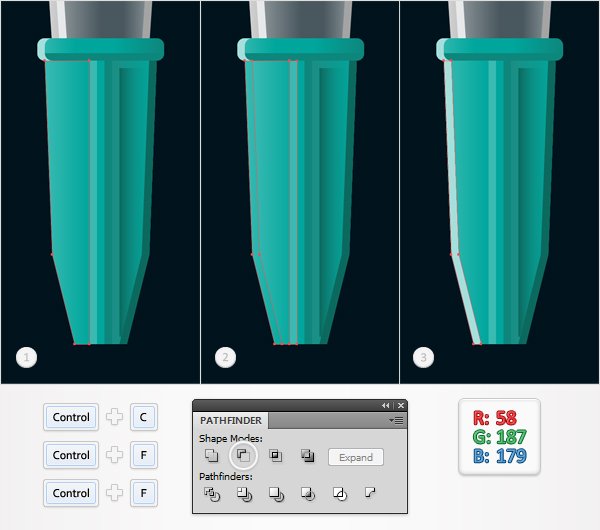Screen dimensions: 600x530
Task: Click the step 2 number badge
Action: click(x=225, y=357)
